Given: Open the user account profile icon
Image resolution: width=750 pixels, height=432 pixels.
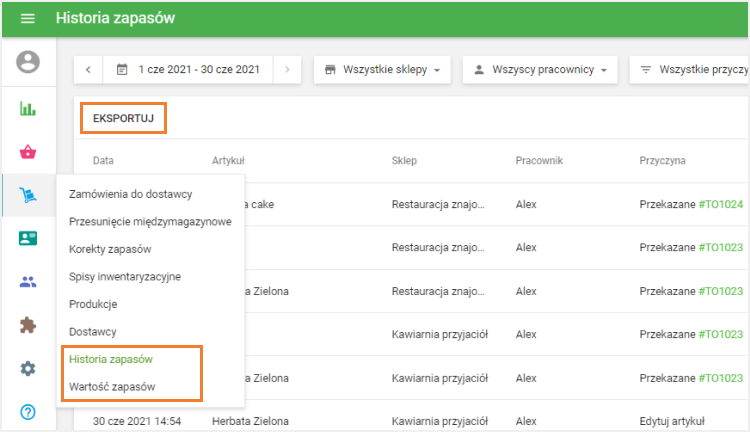Looking at the screenshot, I should point(28,62).
